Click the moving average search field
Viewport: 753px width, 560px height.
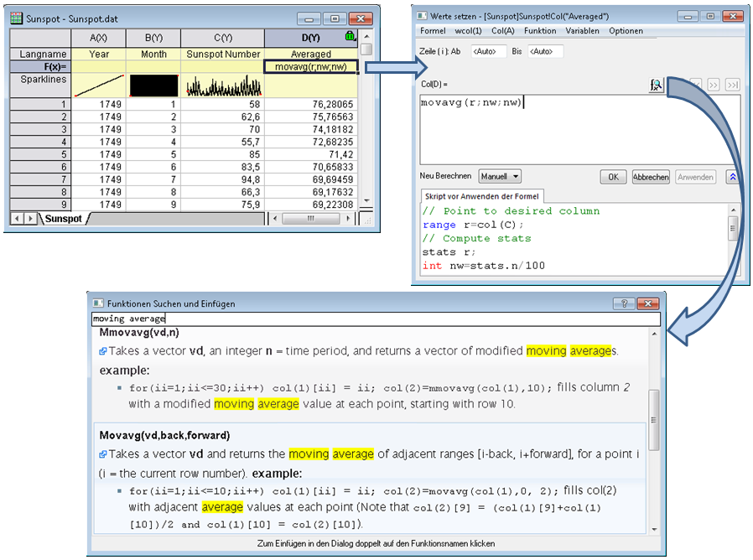pyautogui.click(x=376, y=319)
